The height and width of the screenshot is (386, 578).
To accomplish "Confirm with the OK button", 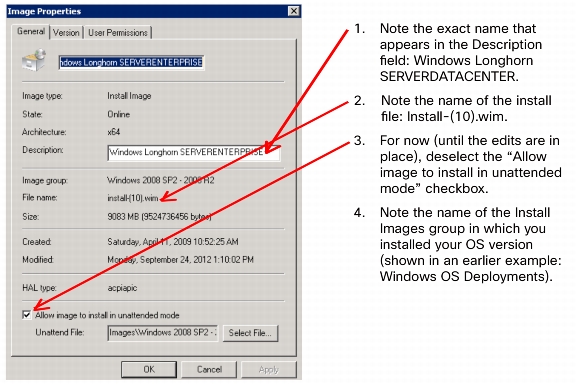I will (x=149, y=369).
